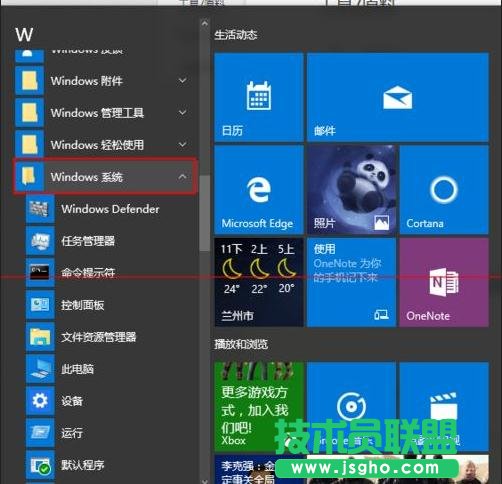Viewport: 502px width, 484px height.
Task: Click the Windows 系统 folder icon
Action: pos(29,177)
